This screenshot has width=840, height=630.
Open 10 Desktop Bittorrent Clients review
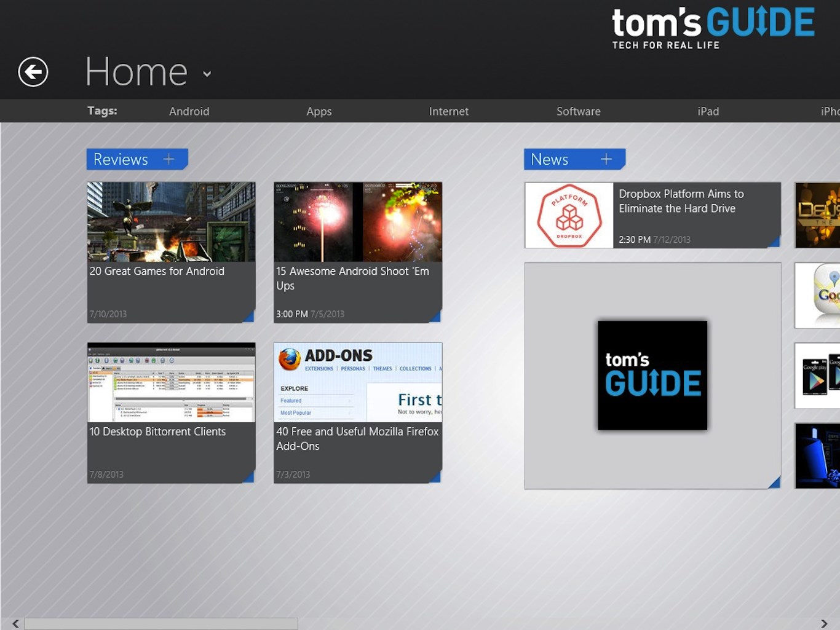171,412
